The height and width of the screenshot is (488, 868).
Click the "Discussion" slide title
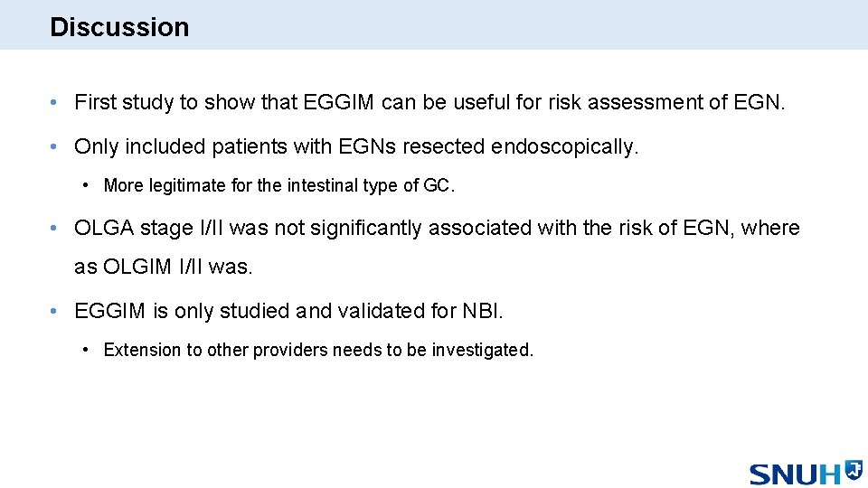pos(119,27)
